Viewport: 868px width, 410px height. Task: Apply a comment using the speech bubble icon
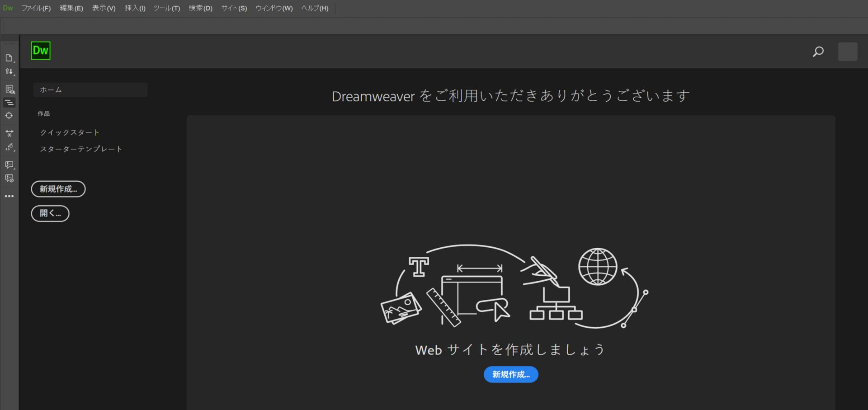(x=9, y=165)
